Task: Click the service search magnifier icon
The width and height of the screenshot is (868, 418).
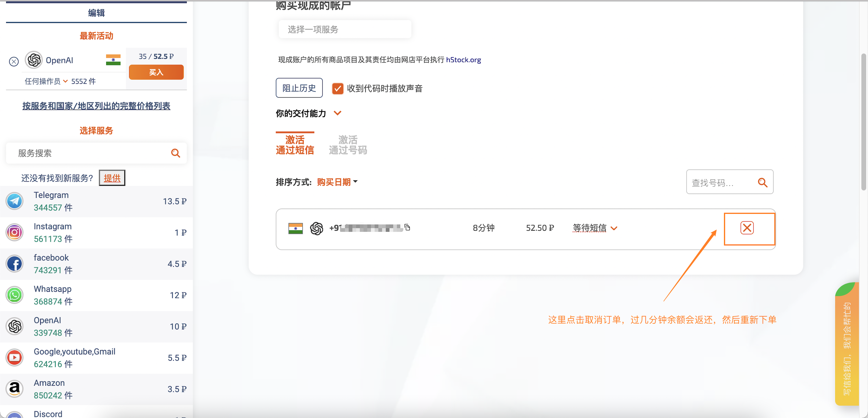Action: point(175,153)
